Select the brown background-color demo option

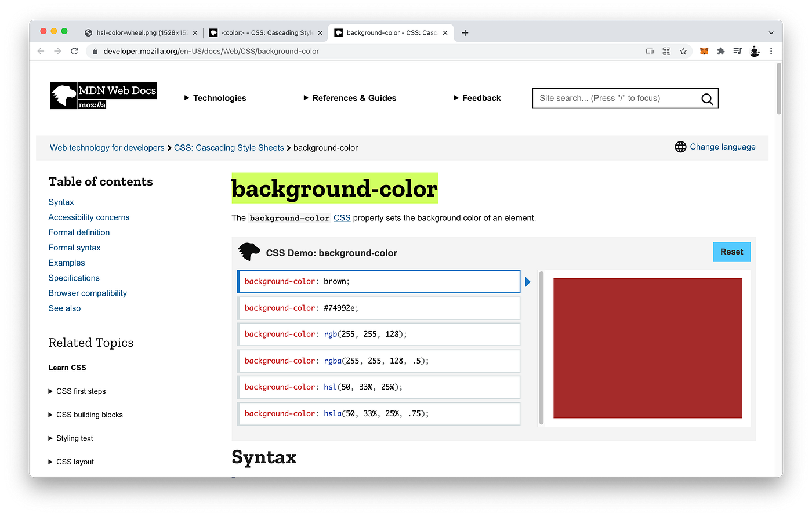378,281
